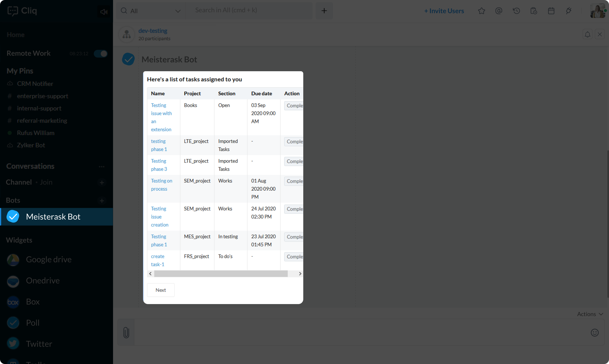Image resolution: width=609 pixels, height=364 pixels.
Task: Close the dev-testing chat panel
Action: click(x=600, y=34)
